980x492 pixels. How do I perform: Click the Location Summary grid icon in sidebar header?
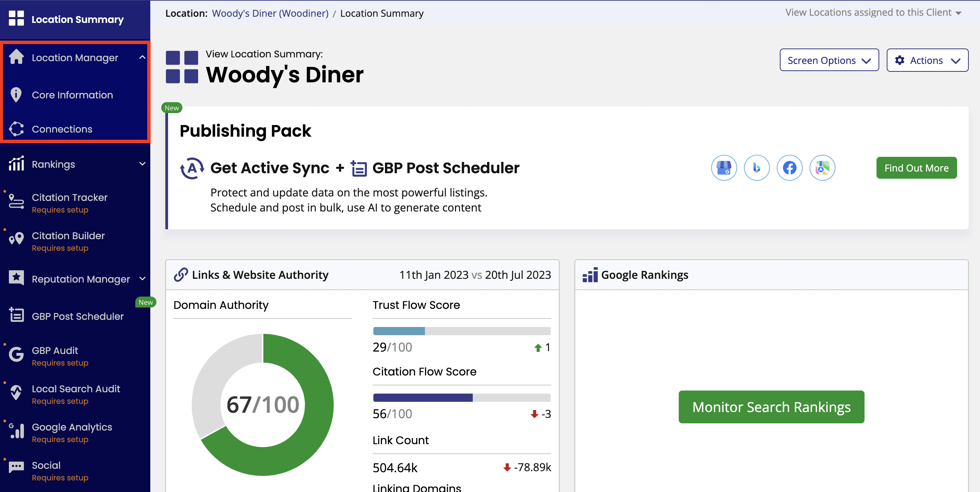[16, 18]
